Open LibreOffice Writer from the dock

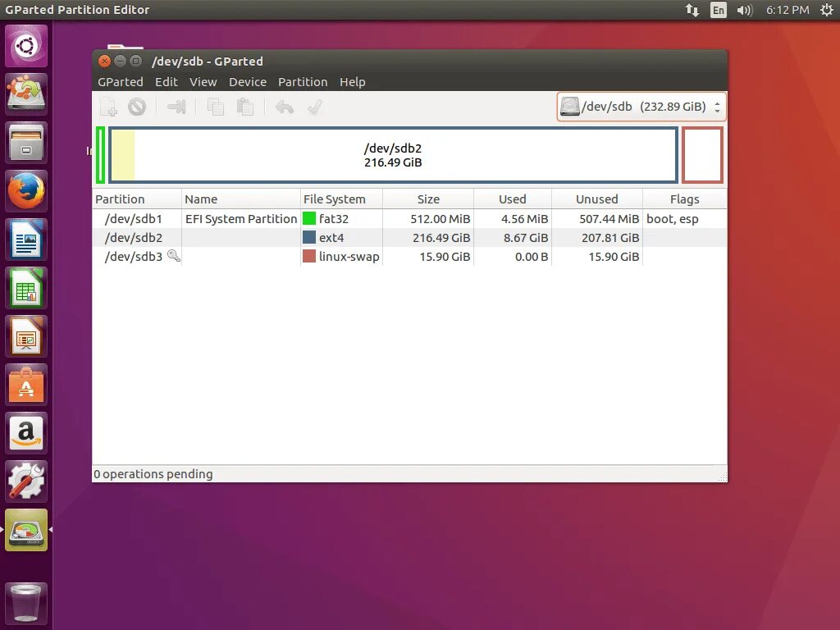pyautogui.click(x=26, y=240)
